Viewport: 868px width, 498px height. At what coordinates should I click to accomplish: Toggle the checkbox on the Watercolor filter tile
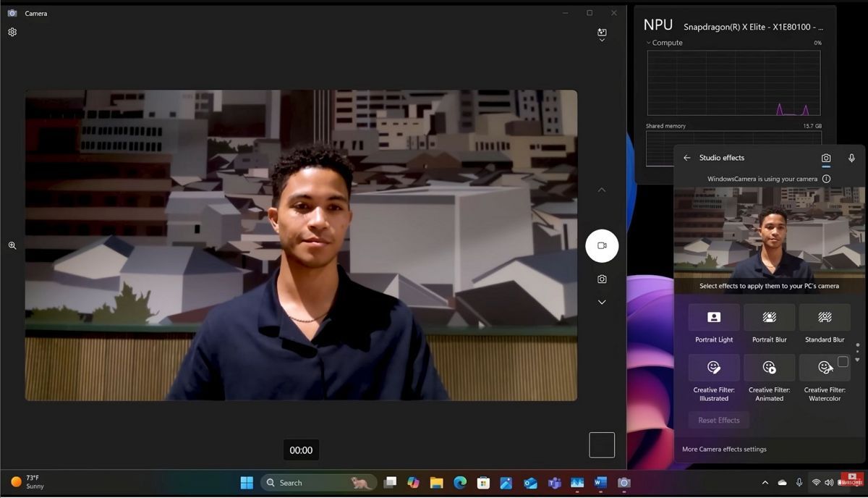pyautogui.click(x=843, y=360)
